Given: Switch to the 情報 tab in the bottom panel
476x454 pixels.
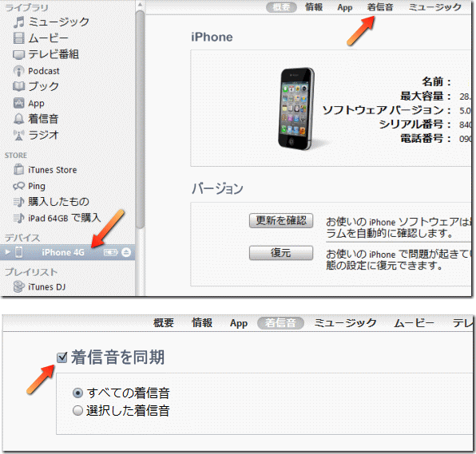Looking at the screenshot, I should [x=202, y=323].
